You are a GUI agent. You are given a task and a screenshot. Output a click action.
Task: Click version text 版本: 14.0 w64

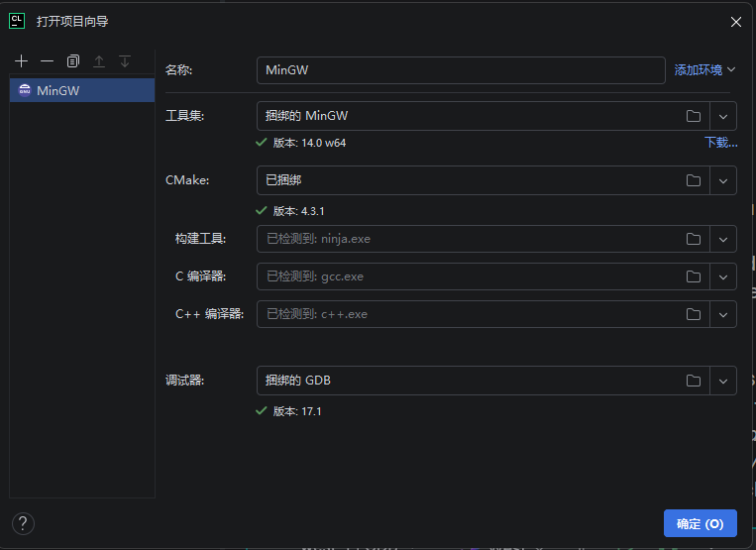(x=309, y=143)
